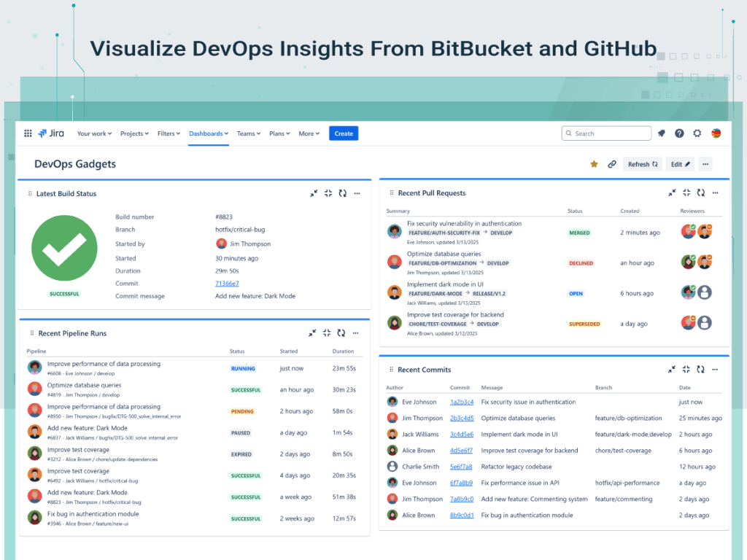The image size is (747, 560).
Task: Open the Filters dropdown
Action: (x=169, y=133)
